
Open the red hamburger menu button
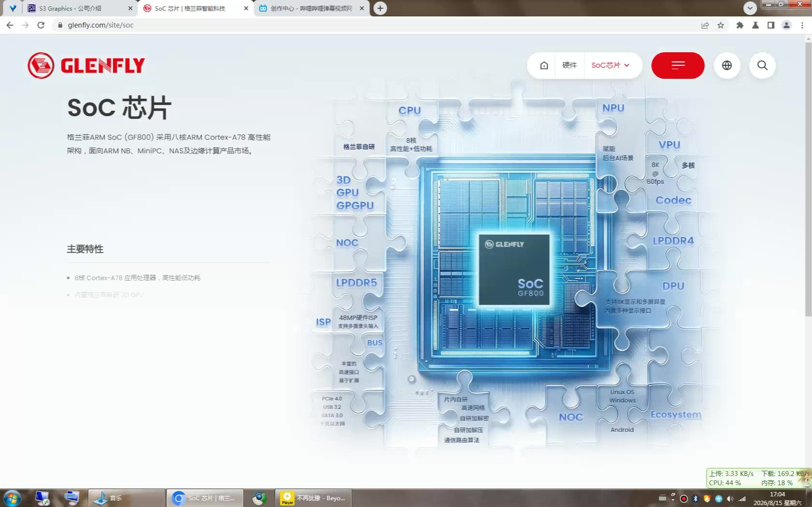coord(678,65)
